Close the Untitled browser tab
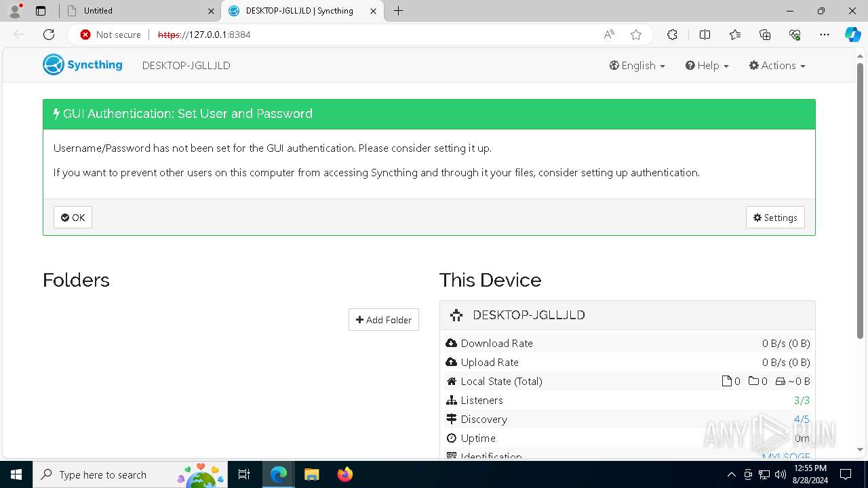The height and width of the screenshot is (488, 868). (211, 11)
